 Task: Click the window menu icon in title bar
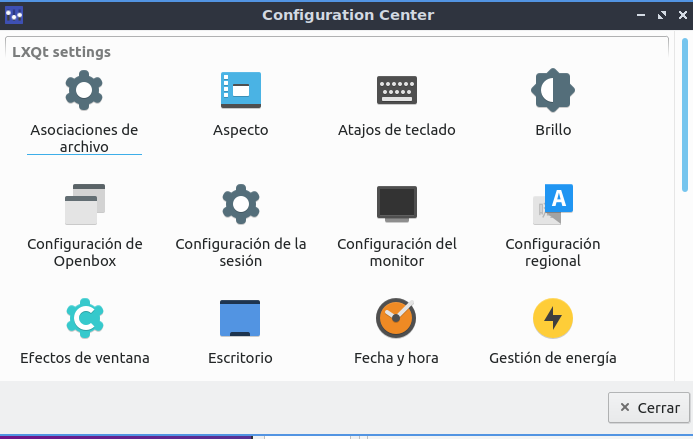(14, 15)
